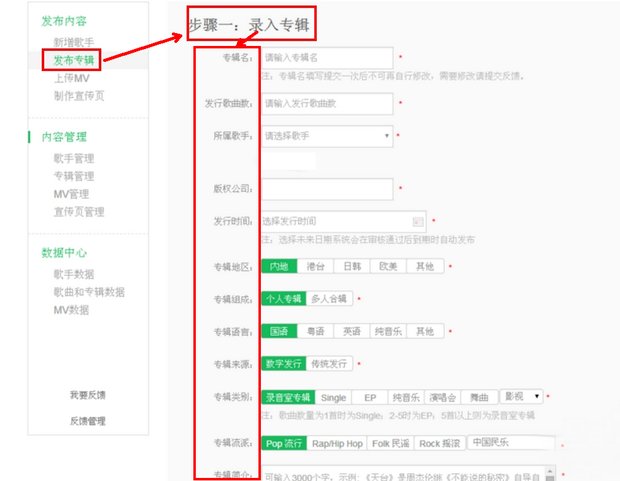The height and width of the screenshot is (481, 620).
Task: Go to 专辑管理 page
Action: pyautogui.click(x=74, y=176)
